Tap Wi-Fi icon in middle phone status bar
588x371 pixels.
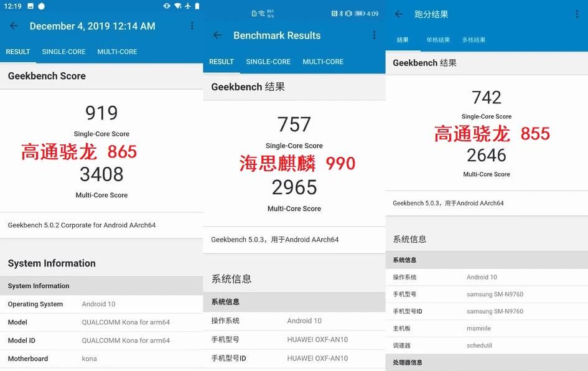point(261,14)
